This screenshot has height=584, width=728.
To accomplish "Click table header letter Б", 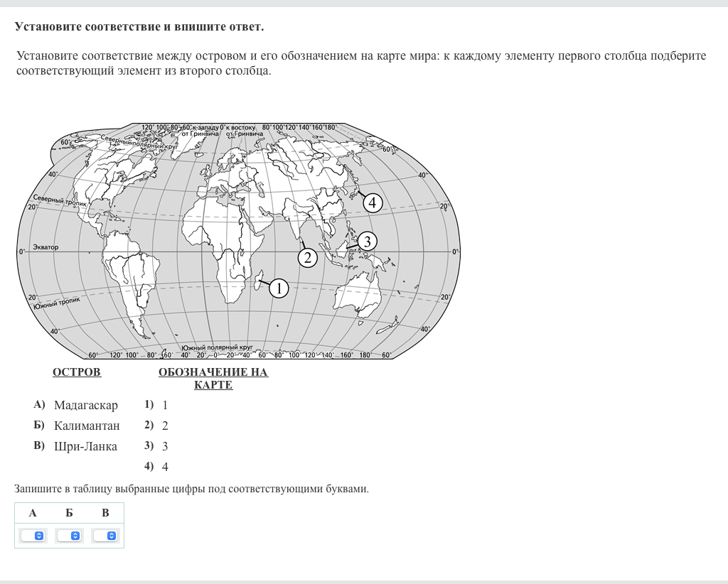I will point(69,513).
